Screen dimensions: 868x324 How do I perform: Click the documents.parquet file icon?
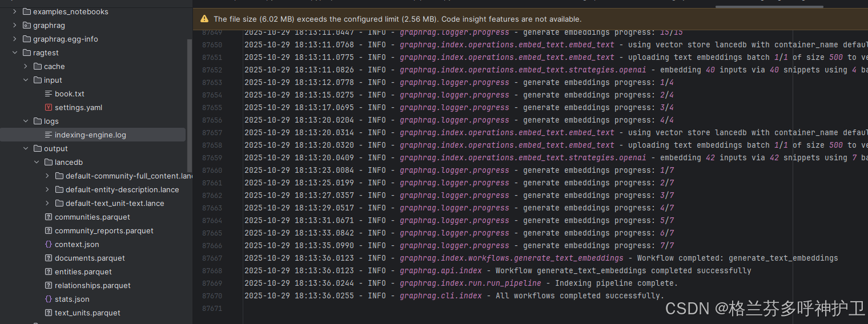coord(49,258)
